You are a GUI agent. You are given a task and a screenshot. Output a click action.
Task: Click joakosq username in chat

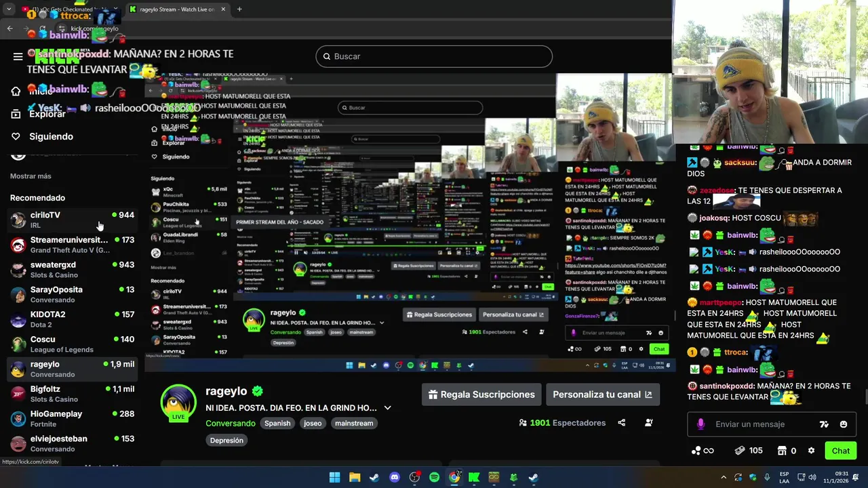[x=714, y=218]
